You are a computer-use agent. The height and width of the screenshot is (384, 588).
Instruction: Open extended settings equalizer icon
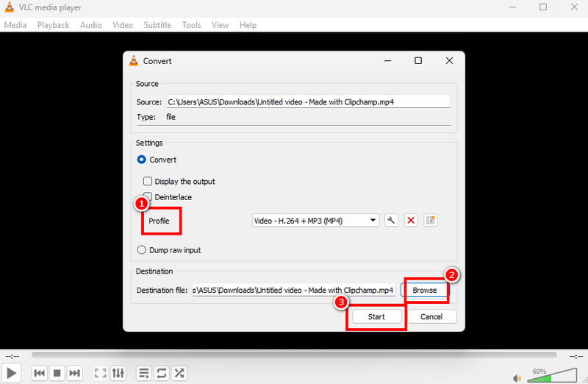pyautogui.click(x=118, y=373)
